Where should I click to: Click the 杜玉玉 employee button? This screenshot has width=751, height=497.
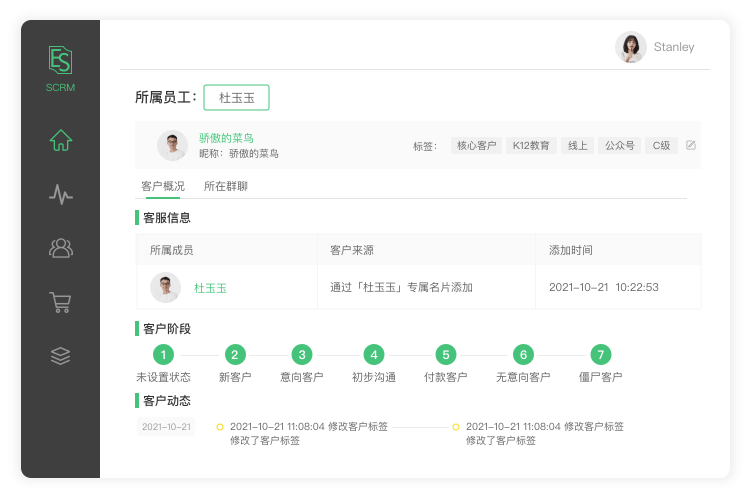click(236, 98)
